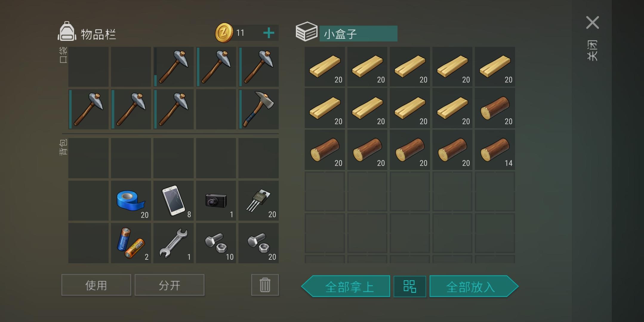Click the sort grid icon button

(x=410, y=286)
